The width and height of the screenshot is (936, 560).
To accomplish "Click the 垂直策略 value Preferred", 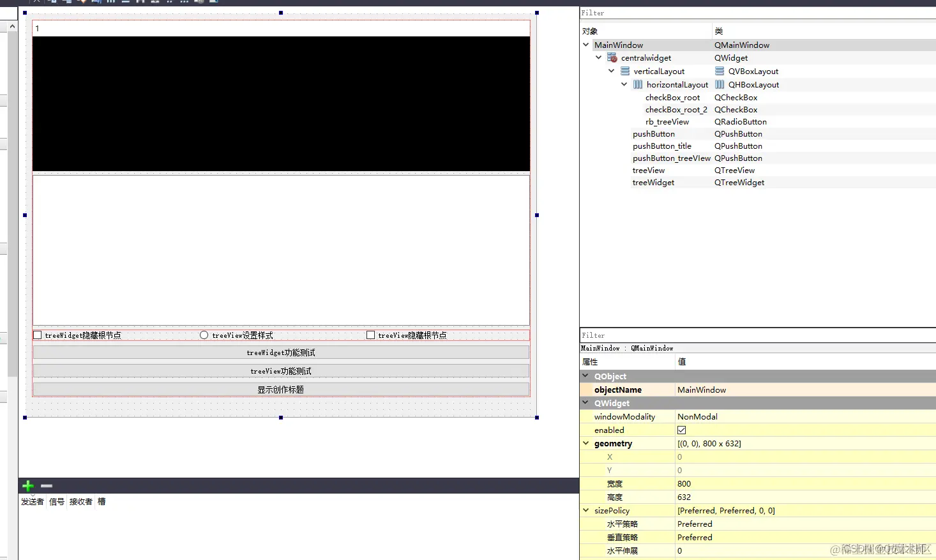I will [695, 537].
